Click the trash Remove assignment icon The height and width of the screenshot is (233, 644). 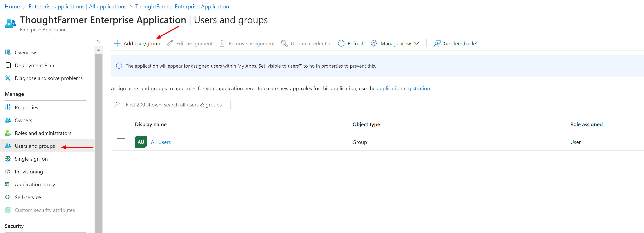pos(222,43)
